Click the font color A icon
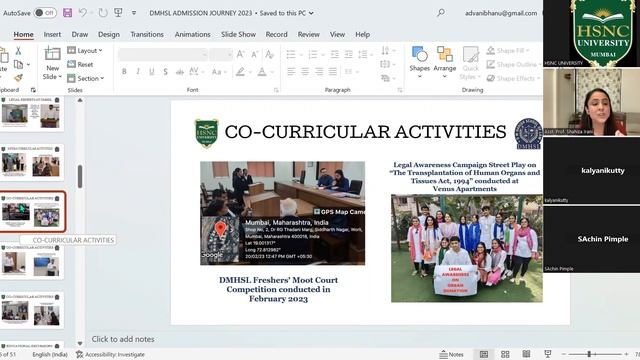This screenshot has height=360, width=640. 262,72
